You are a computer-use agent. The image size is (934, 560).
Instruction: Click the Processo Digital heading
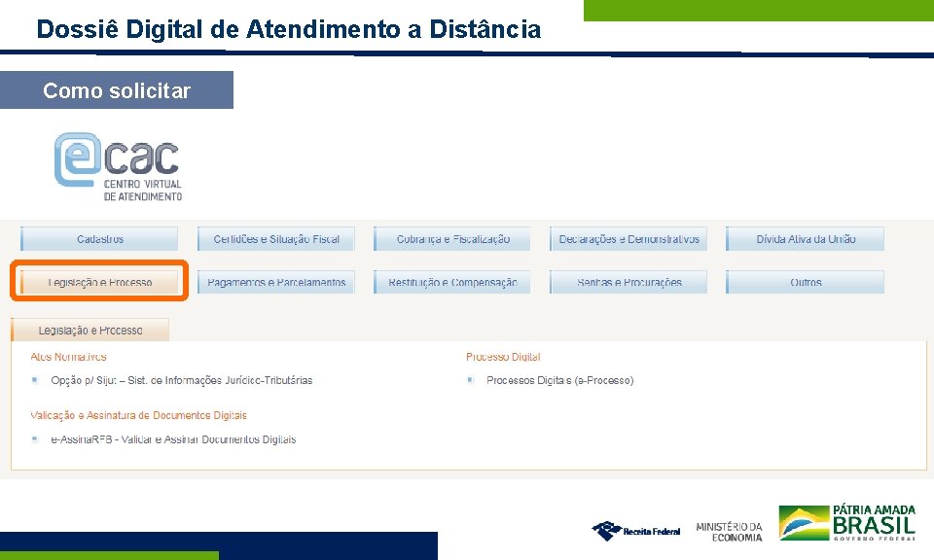503,357
